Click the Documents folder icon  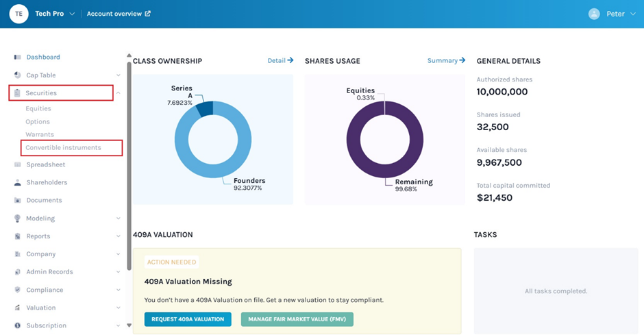[x=18, y=201]
